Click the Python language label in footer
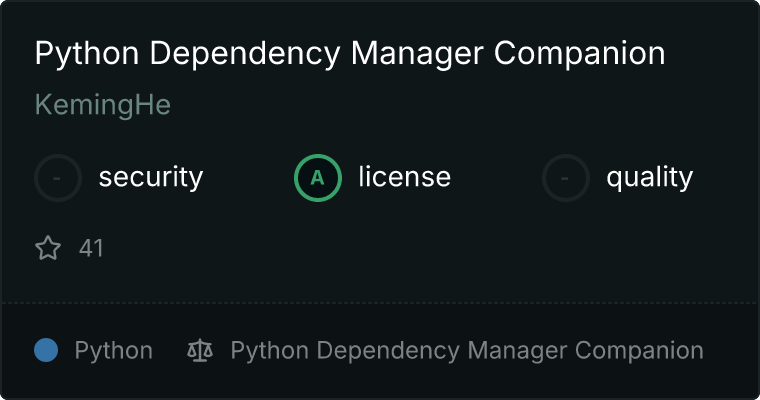Viewport: 760px width, 400px height. coord(113,351)
